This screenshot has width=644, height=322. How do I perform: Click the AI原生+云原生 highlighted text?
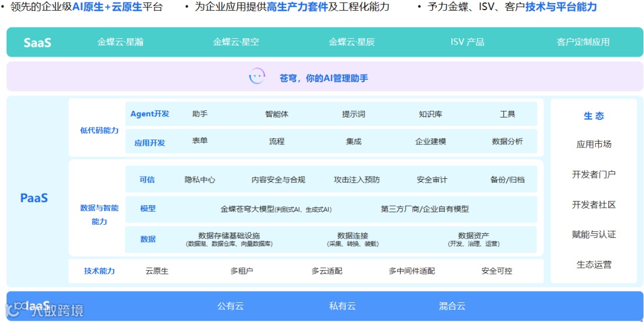107,7
